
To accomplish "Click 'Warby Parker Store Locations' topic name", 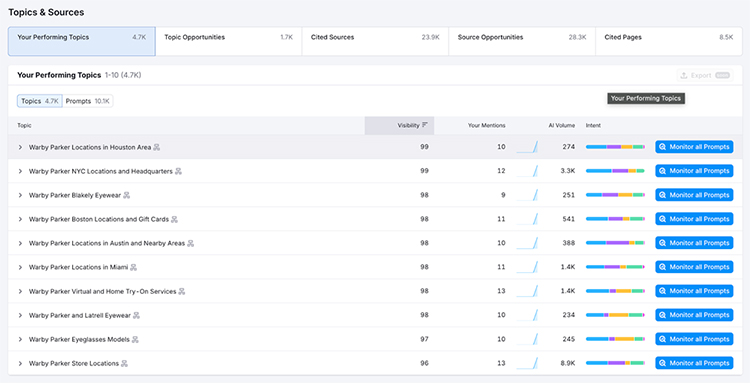I will point(74,363).
